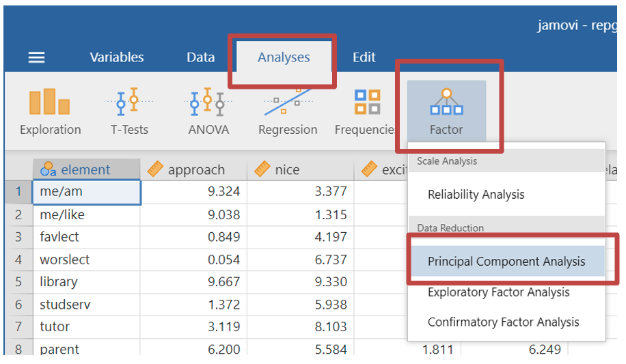626x364 pixels.
Task: Choose Reliability Analysis from the menu
Action: click(476, 195)
